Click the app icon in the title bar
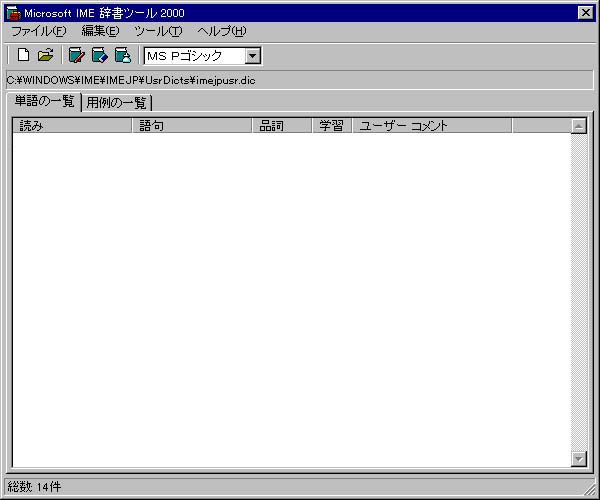 (x=14, y=13)
